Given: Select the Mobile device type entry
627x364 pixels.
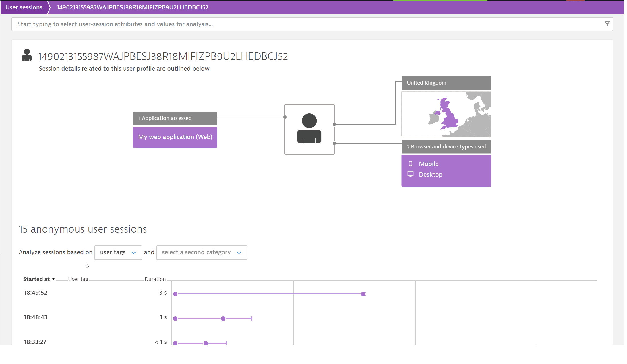Looking at the screenshot, I should point(428,164).
